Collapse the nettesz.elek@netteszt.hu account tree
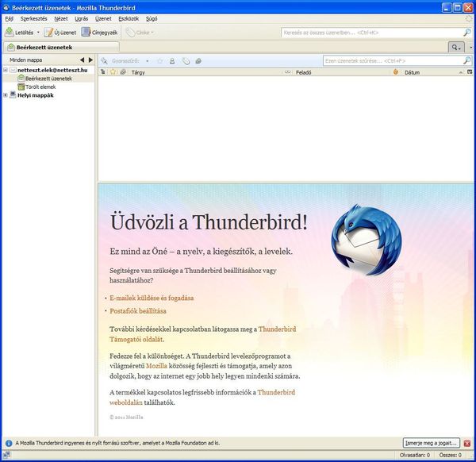Image resolution: width=476 pixels, height=462 pixels. pos(6,71)
